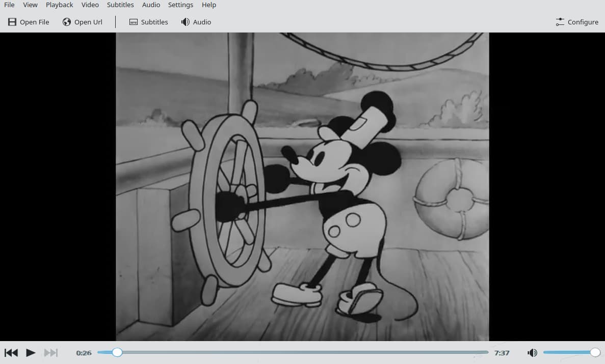Image resolution: width=605 pixels, height=364 pixels.
Task: Click the Configure button
Action: (577, 22)
